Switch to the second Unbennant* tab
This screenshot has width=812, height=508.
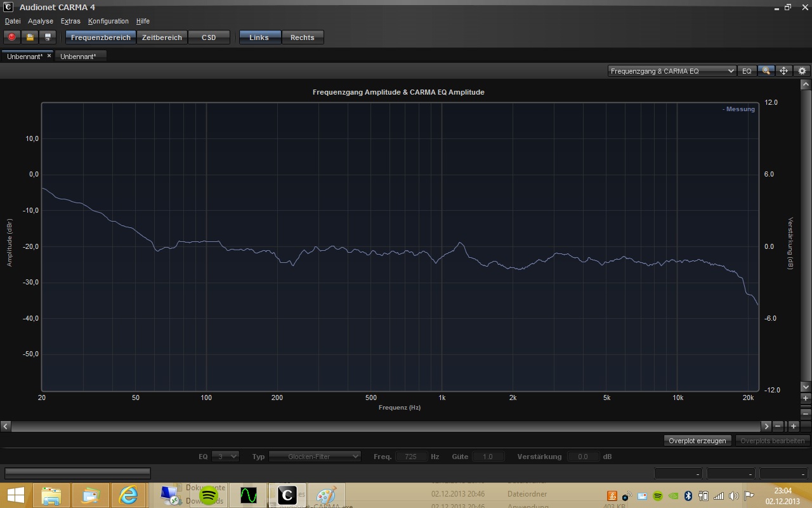coord(78,57)
